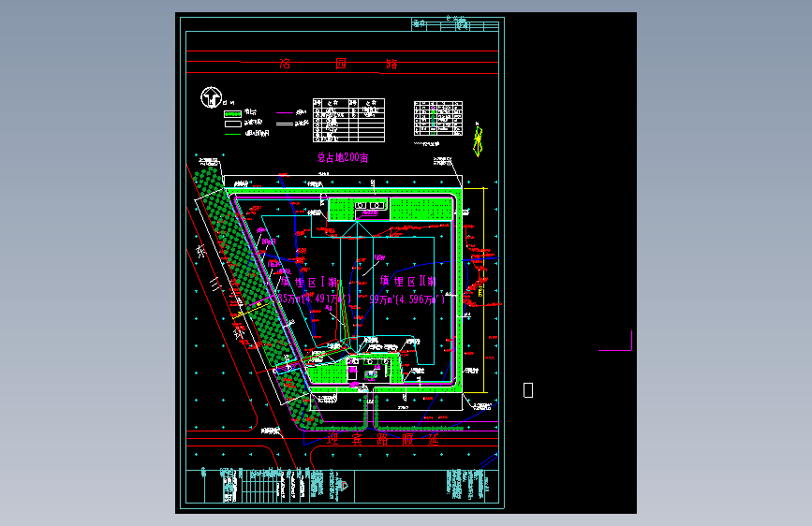This screenshot has width=812, height=526.
Task: Pick the green line legend sample
Action: [x=232, y=134]
